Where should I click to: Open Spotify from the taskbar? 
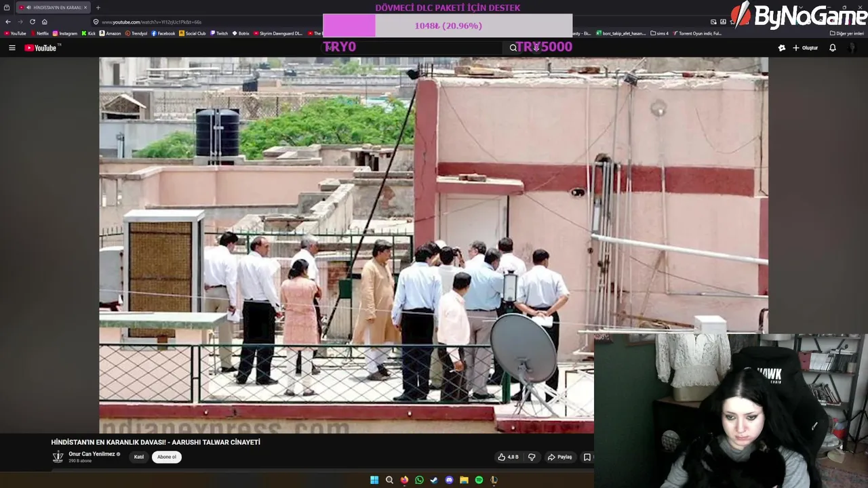click(x=479, y=480)
